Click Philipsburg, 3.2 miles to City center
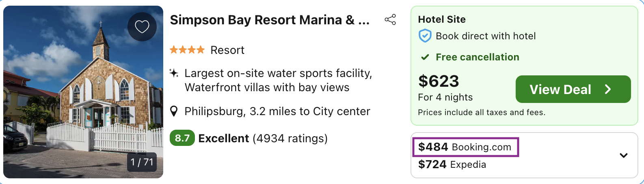 [277, 111]
